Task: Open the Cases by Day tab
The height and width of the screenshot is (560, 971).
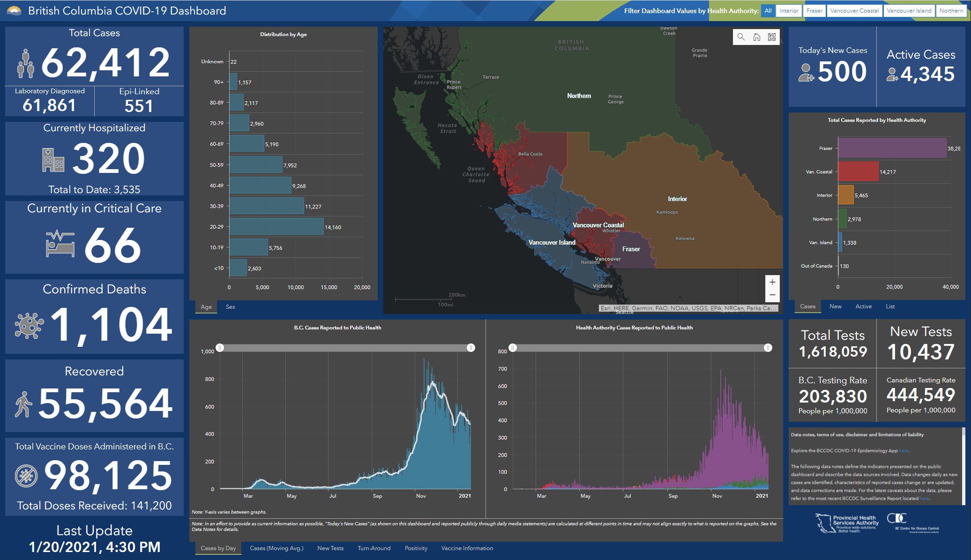Action: point(218,548)
